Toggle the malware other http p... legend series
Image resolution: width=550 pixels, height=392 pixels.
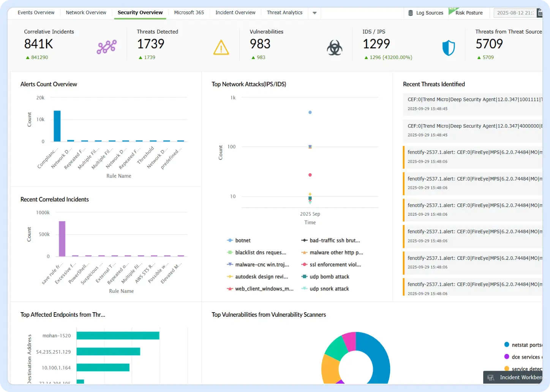point(332,253)
